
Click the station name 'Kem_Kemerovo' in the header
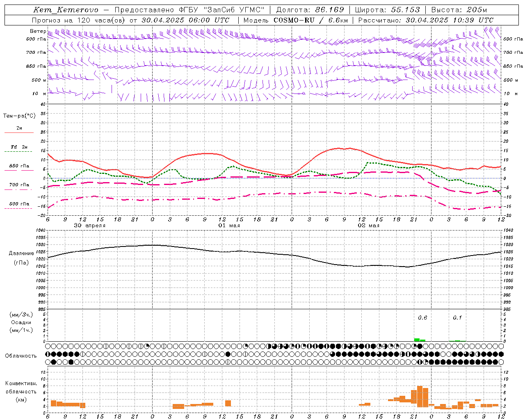tap(66, 10)
